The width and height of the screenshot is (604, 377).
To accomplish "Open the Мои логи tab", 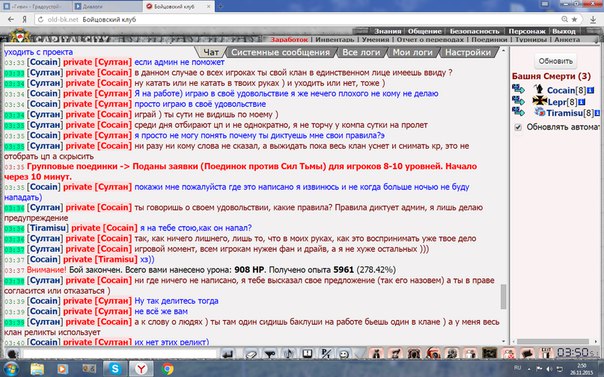I will tap(413, 52).
